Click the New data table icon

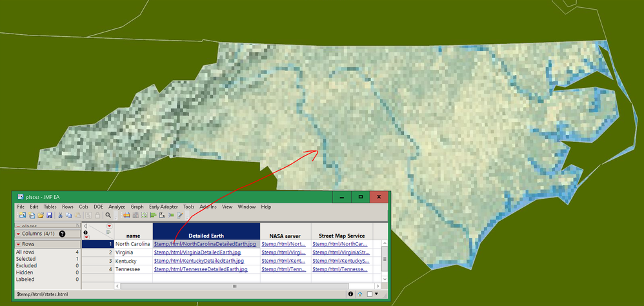tap(23, 215)
